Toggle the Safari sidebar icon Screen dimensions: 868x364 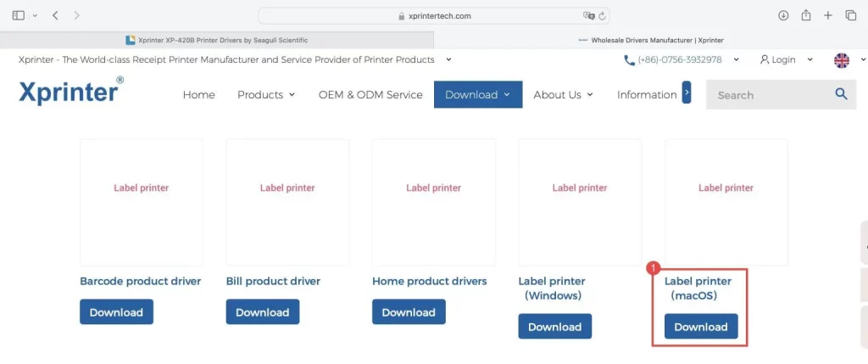19,15
